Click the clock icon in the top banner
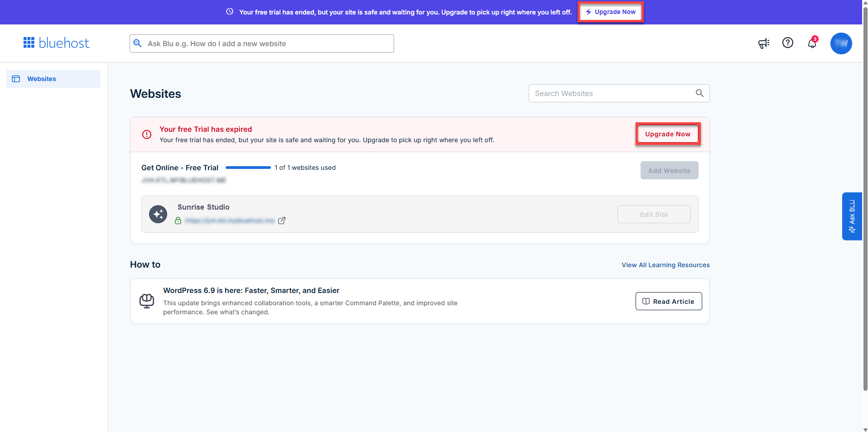This screenshot has height=432, width=868. (230, 12)
